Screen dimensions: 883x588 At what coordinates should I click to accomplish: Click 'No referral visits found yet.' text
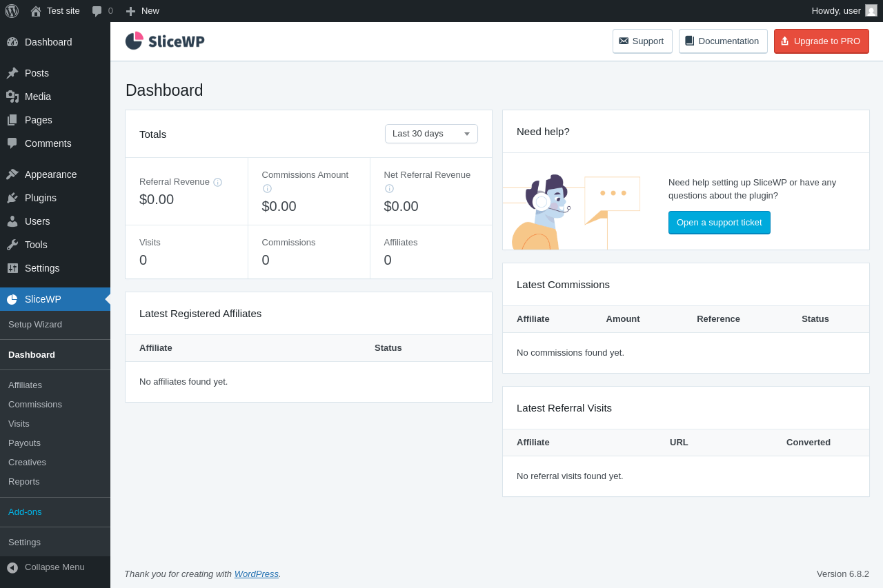(x=570, y=476)
